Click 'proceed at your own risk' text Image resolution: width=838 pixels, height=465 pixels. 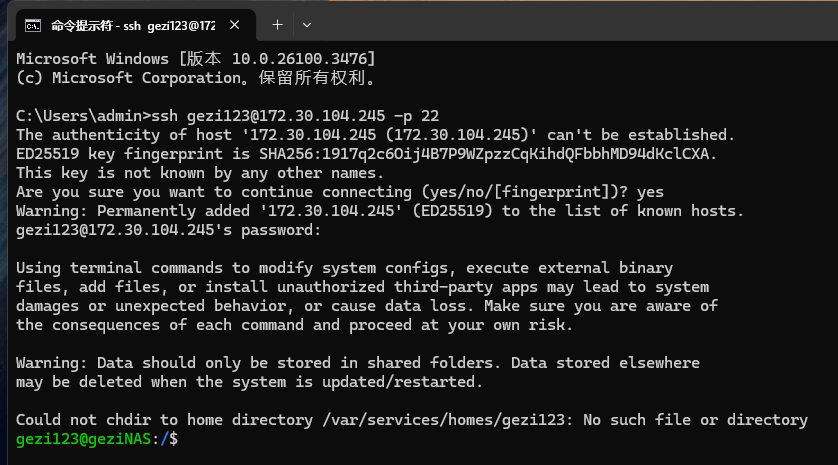click(460, 325)
